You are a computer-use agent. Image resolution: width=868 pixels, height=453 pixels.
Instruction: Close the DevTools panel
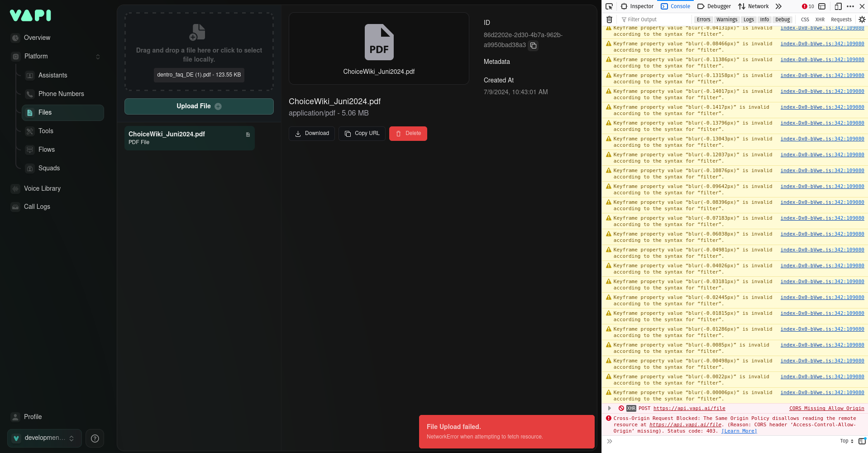tap(862, 6)
